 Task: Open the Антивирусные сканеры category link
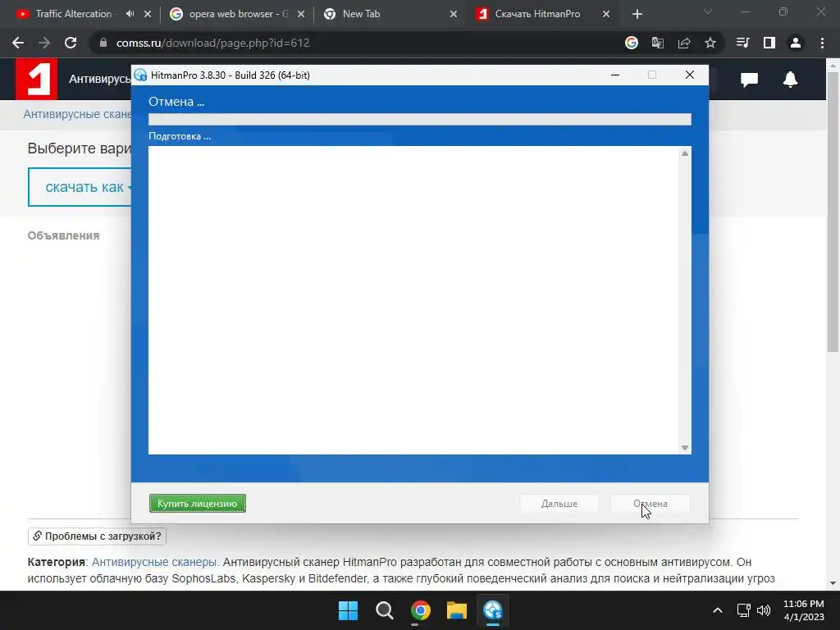tap(155, 562)
